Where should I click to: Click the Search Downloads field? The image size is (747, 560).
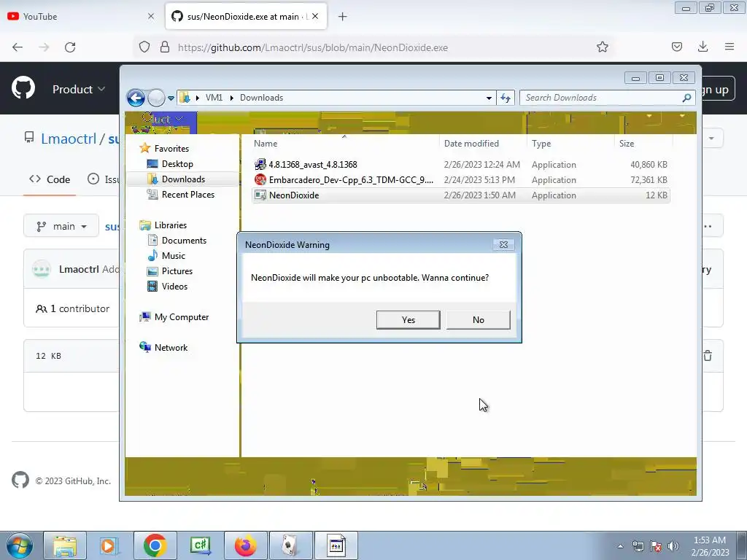click(x=606, y=98)
